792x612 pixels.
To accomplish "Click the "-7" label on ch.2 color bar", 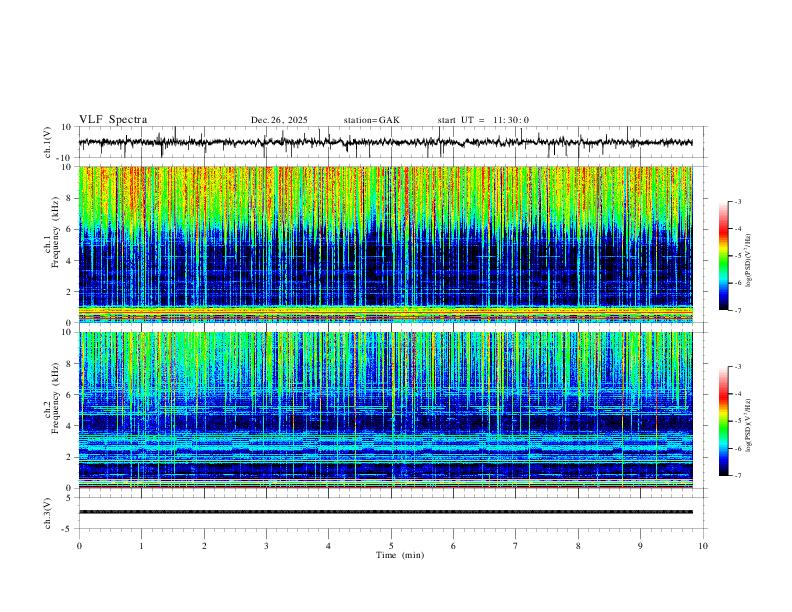I will (x=738, y=476).
